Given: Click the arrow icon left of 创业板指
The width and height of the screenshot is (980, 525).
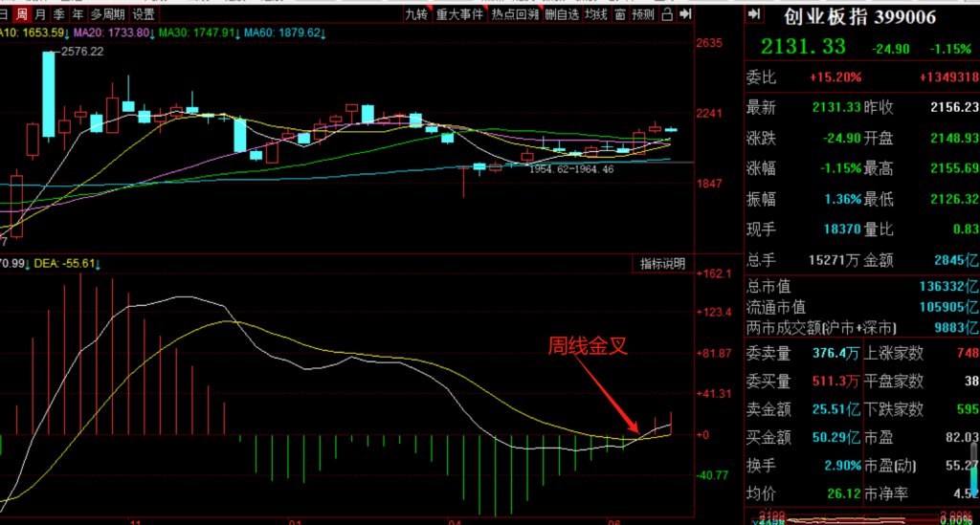Looking at the screenshot, I should pyautogui.click(x=754, y=14).
